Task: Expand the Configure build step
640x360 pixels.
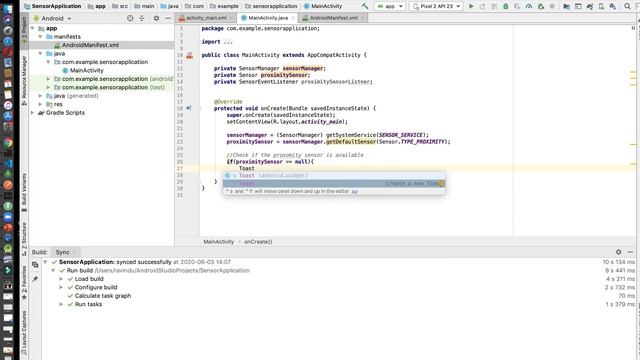Action: tap(61, 287)
